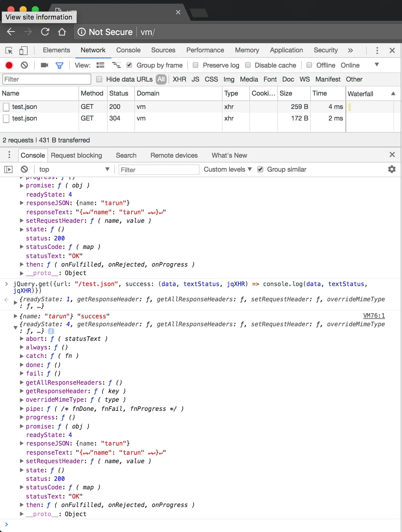Capture screenshots with the camera icon
This screenshot has width=402, height=532.
tap(45, 65)
